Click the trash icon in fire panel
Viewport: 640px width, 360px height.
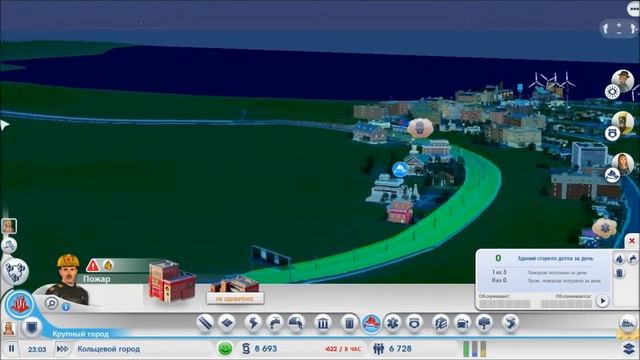click(620, 273)
